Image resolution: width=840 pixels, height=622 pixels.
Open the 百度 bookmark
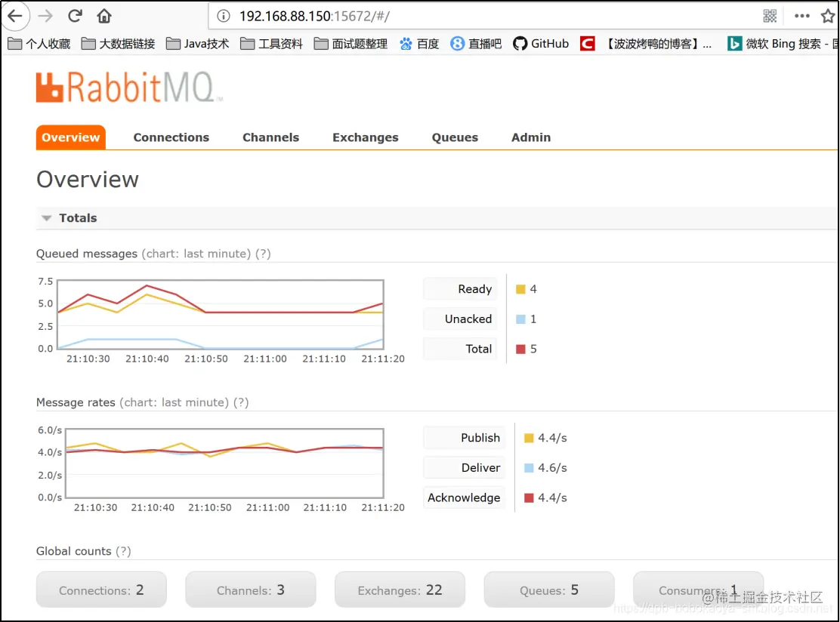[419, 44]
